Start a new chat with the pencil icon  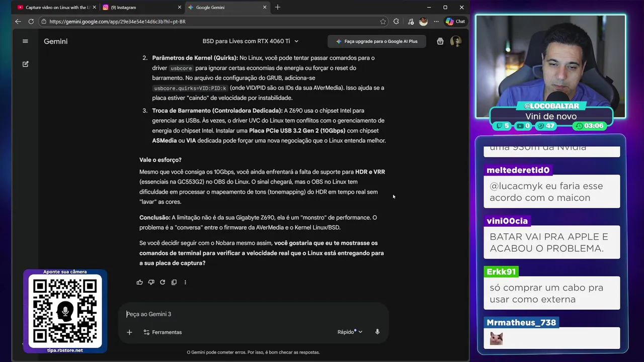pyautogui.click(x=25, y=64)
